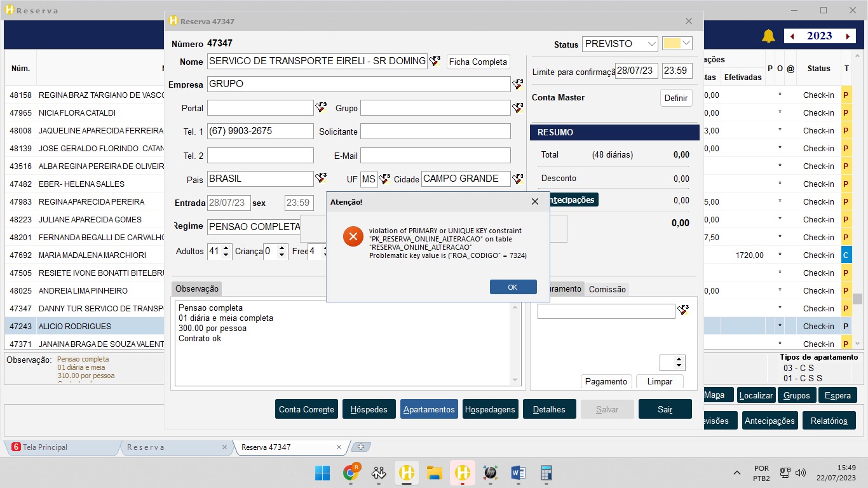Image resolution: width=868 pixels, height=488 pixels.
Task: Click the F3 lookup icon beside Nome
Action: (x=435, y=61)
